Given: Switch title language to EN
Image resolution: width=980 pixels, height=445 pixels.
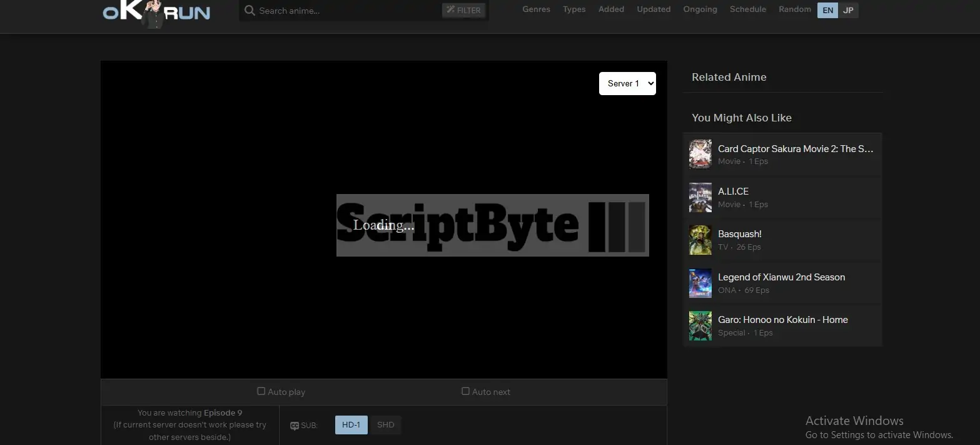Looking at the screenshot, I should pos(827,10).
